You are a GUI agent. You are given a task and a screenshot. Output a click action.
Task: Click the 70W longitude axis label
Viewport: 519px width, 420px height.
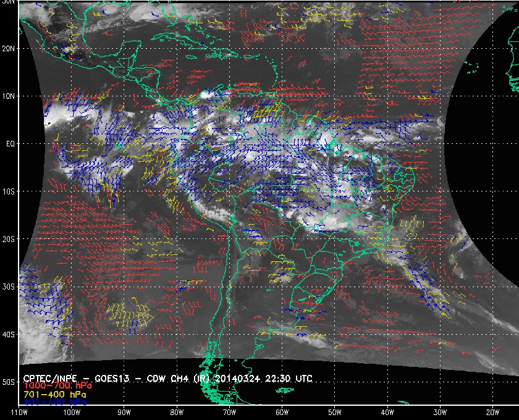pyautogui.click(x=229, y=413)
